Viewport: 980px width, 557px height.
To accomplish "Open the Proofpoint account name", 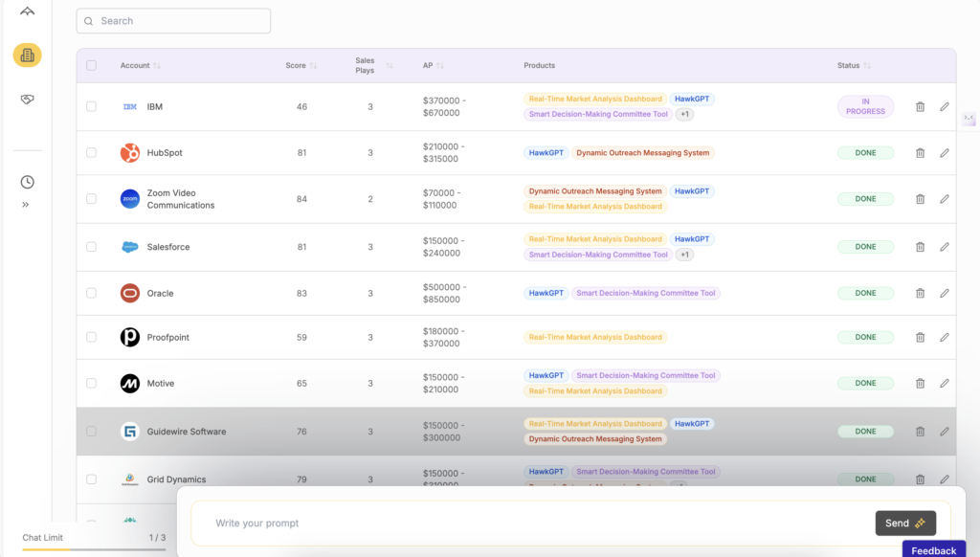I will (x=168, y=337).
